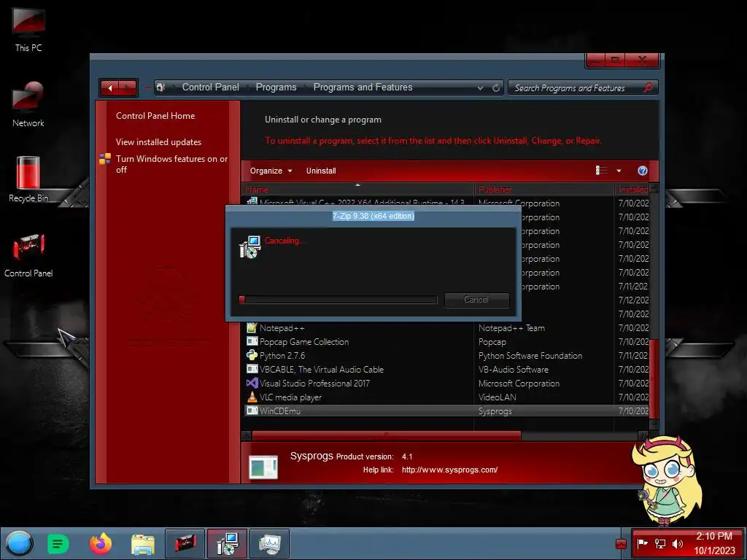Open network status tray icon

pyautogui.click(x=659, y=543)
